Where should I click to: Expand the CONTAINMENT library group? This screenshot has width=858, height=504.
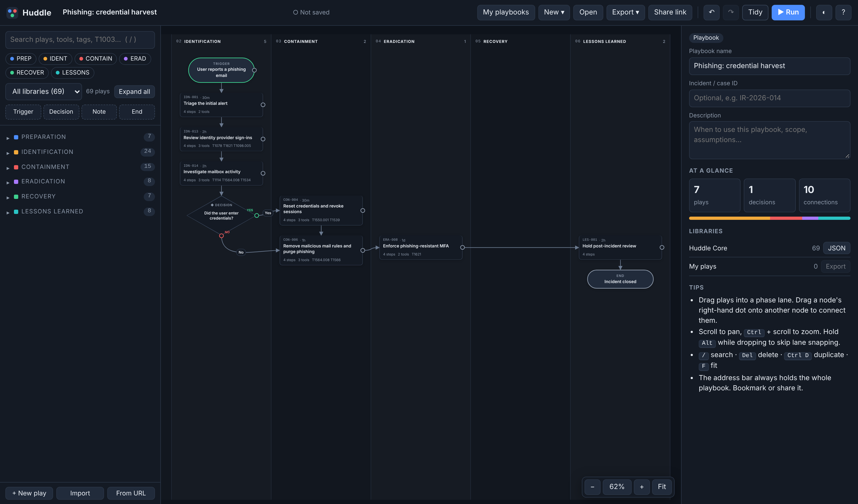[x=80, y=167]
